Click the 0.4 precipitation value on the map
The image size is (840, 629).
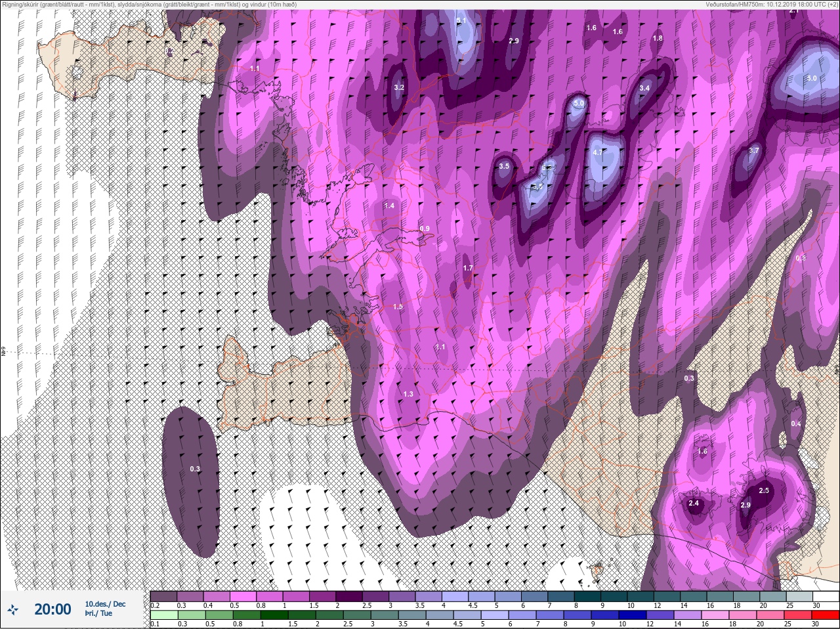pyautogui.click(x=796, y=423)
